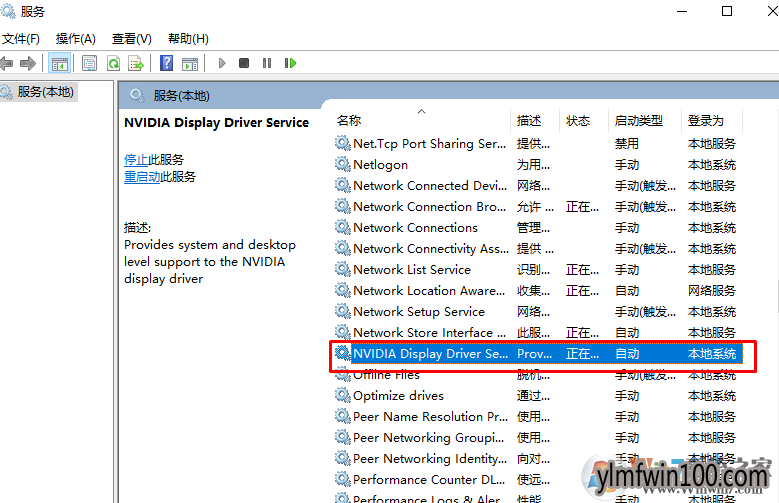This screenshot has width=779, height=503.
Task: Open the Properties toolbar icon
Action: click(x=89, y=63)
